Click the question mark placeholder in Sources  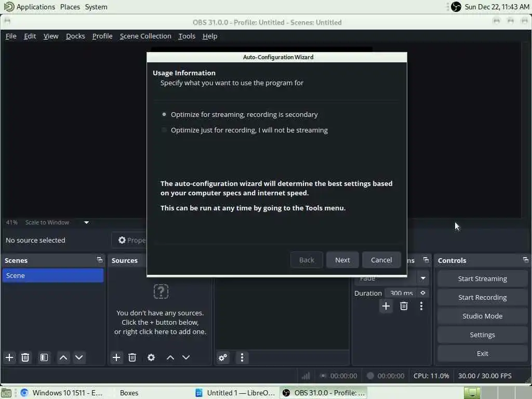pos(161,291)
